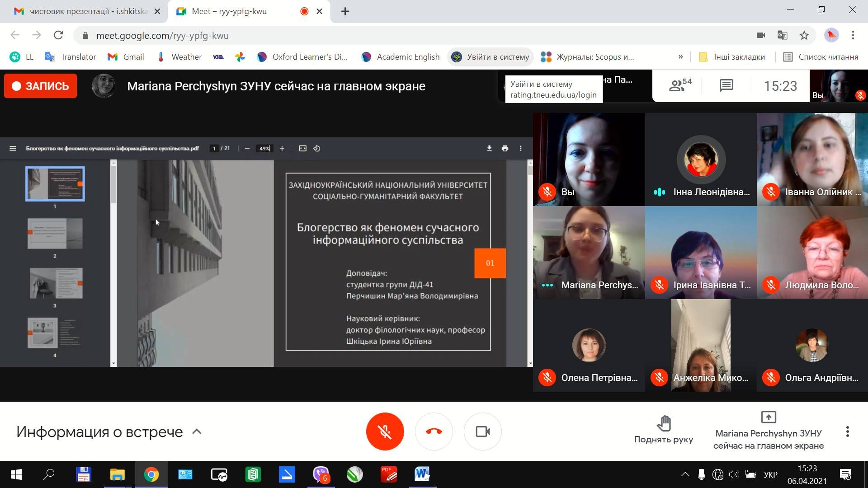Print the PDF document
This screenshot has height=488, width=868.
(505, 148)
